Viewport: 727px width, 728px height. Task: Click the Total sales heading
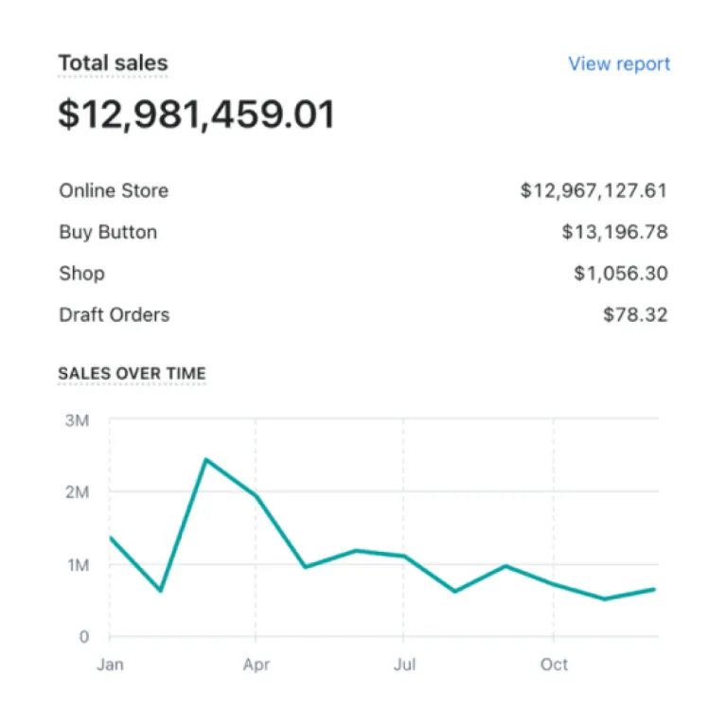tap(113, 63)
